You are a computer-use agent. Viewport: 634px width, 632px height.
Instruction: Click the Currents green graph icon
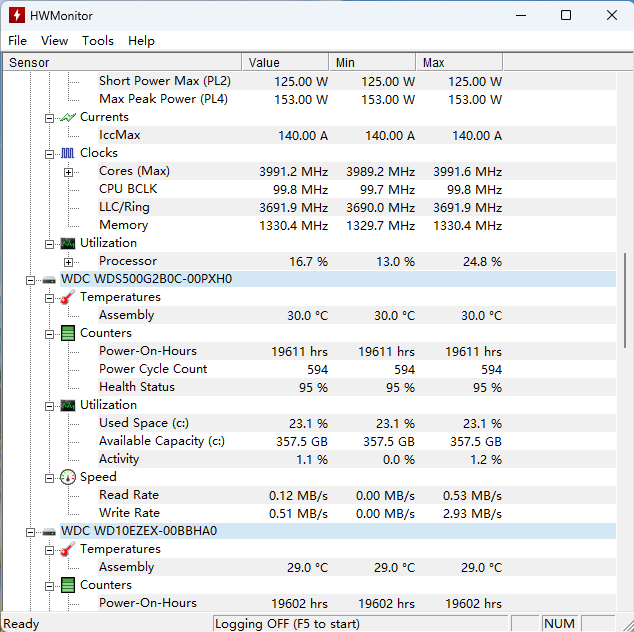pos(68,117)
